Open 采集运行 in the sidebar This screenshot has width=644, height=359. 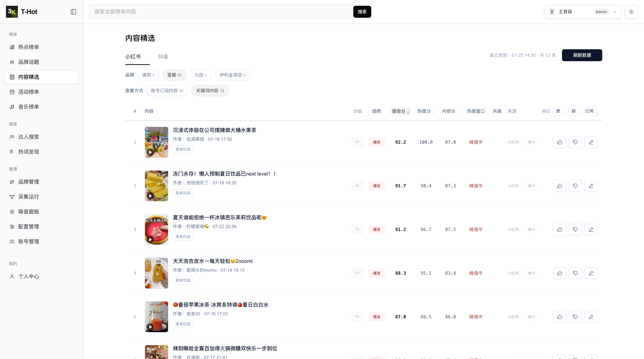42,197
